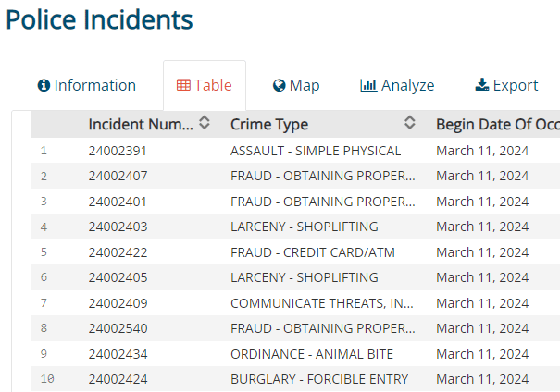
Task: Click the ORDINANCE - ANIMAL BITE cell
Action: (x=312, y=354)
